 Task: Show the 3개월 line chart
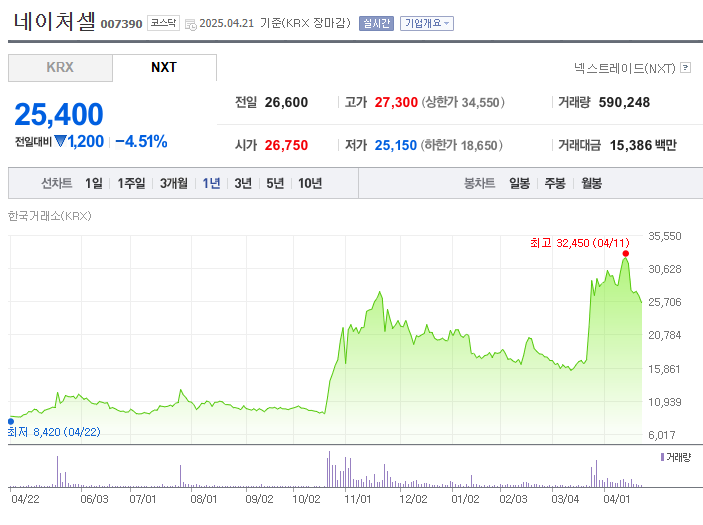[x=174, y=183]
